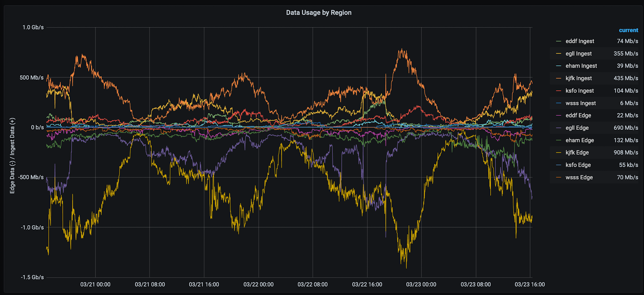Screen dimensions: 644x295
Task: Click the -1.0 Gb/s y-axis label
Action: (32, 227)
